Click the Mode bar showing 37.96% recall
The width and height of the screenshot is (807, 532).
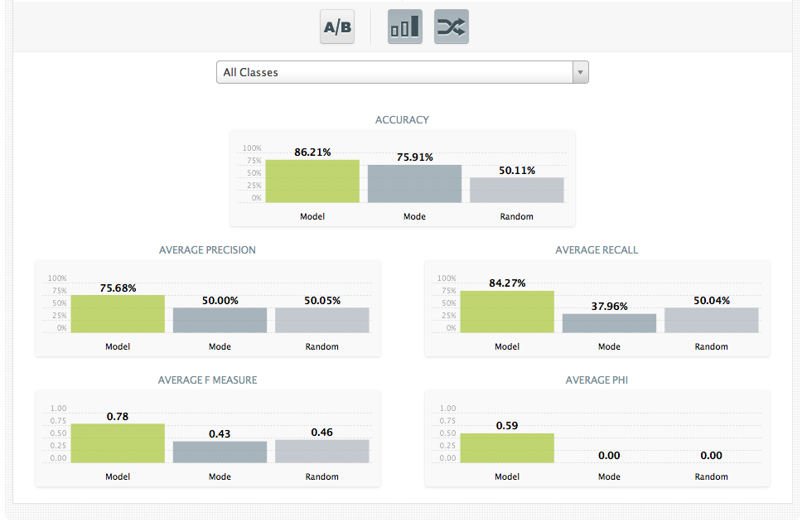click(x=609, y=323)
